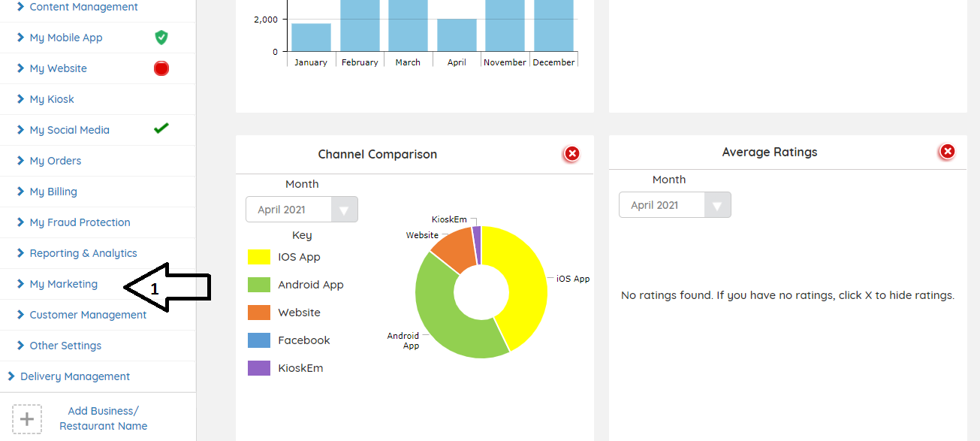Click the red status icon beside My Website
The width and height of the screenshot is (980, 441).
161,68
